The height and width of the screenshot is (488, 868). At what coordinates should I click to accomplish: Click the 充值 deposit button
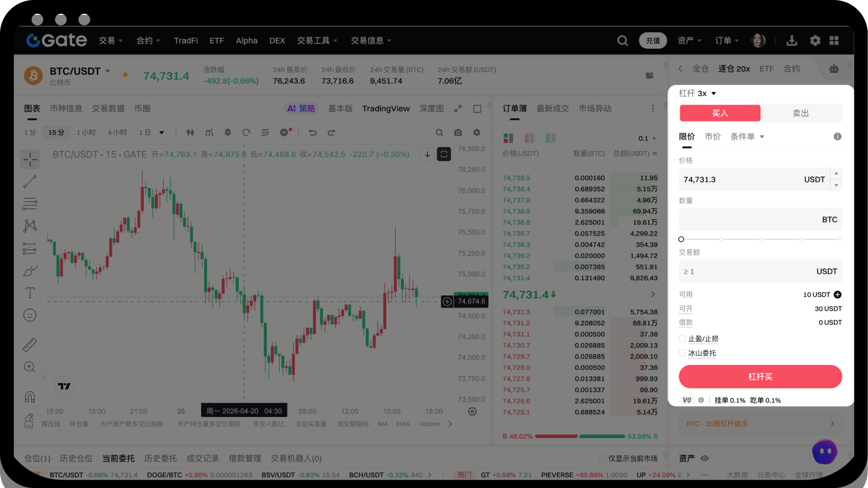click(653, 41)
